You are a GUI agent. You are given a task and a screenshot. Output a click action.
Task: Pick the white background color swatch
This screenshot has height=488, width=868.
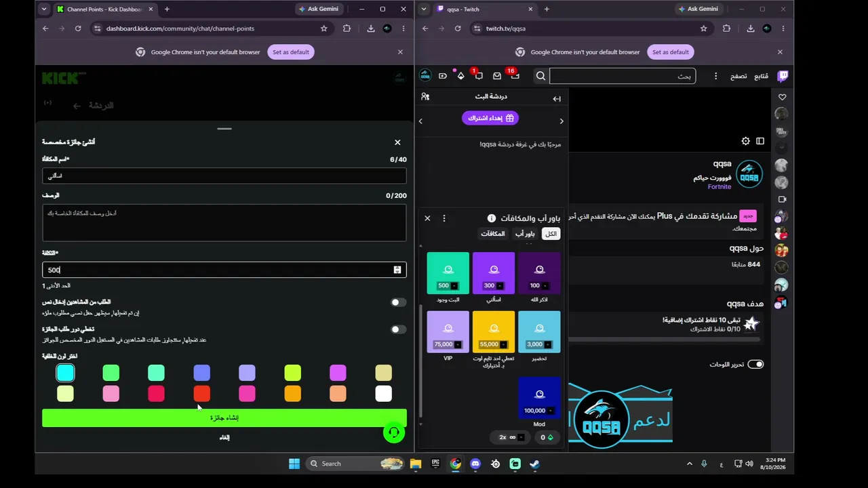tap(384, 394)
